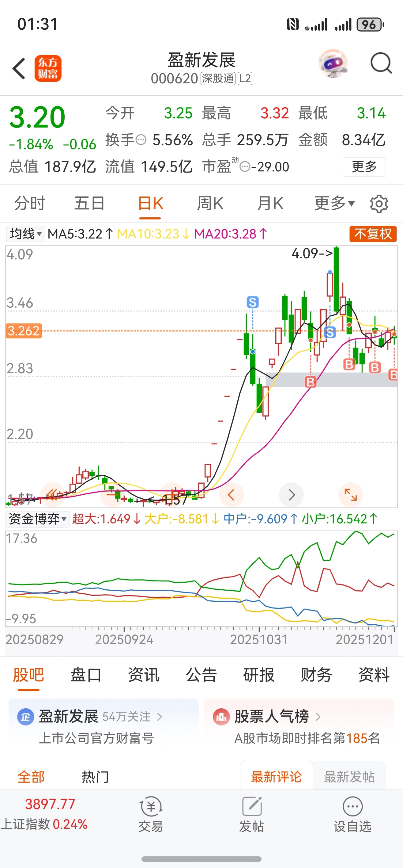Open chart settings gear icon
The height and width of the screenshot is (868, 403).
(x=379, y=204)
